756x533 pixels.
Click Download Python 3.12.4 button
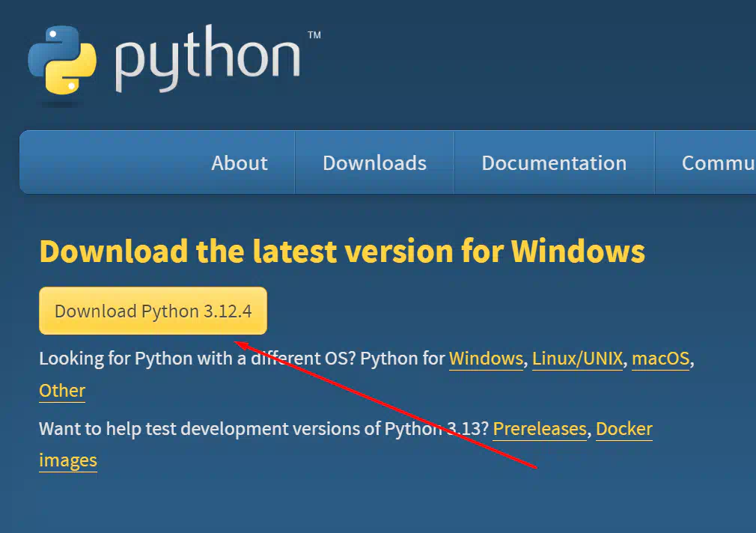tap(153, 311)
